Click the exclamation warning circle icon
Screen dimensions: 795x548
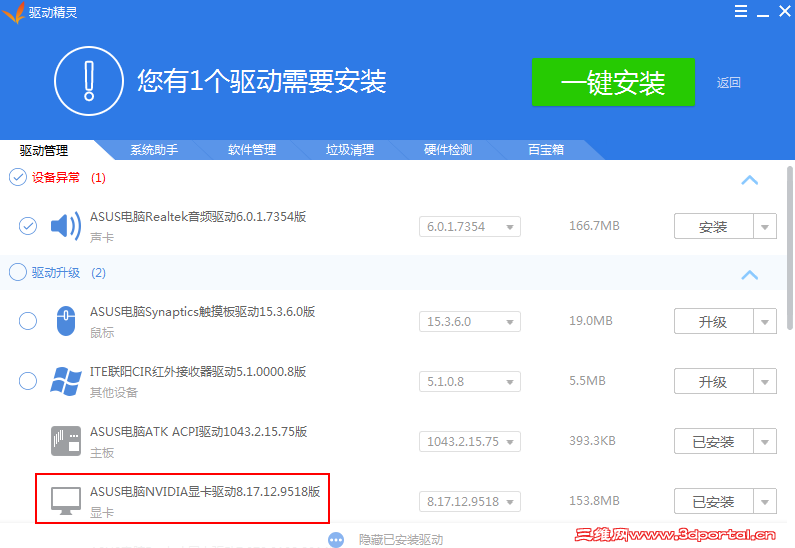pyautogui.click(x=89, y=81)
